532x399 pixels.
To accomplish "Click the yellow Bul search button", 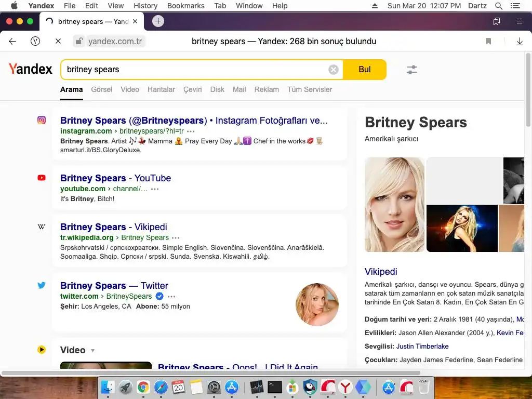I will click(x=364, y=70).
